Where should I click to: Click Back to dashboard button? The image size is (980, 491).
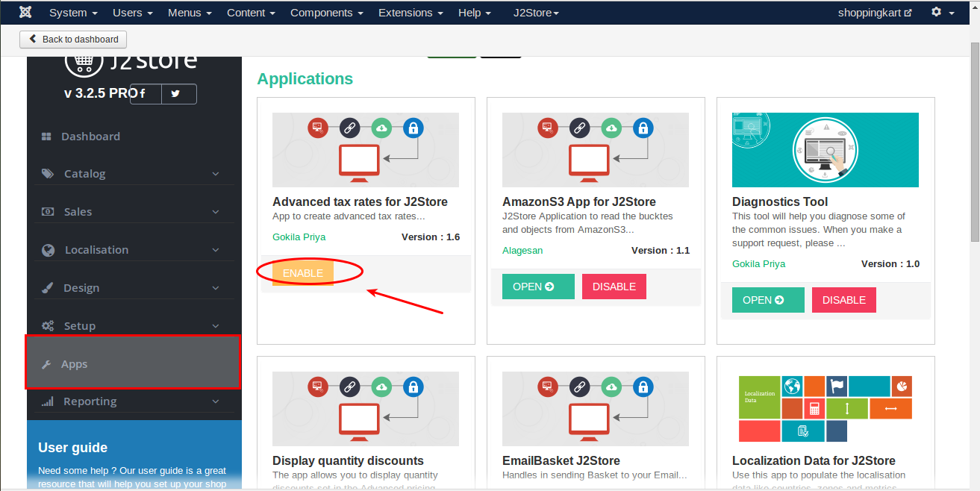pyautogui.click(x=73, y=39)
